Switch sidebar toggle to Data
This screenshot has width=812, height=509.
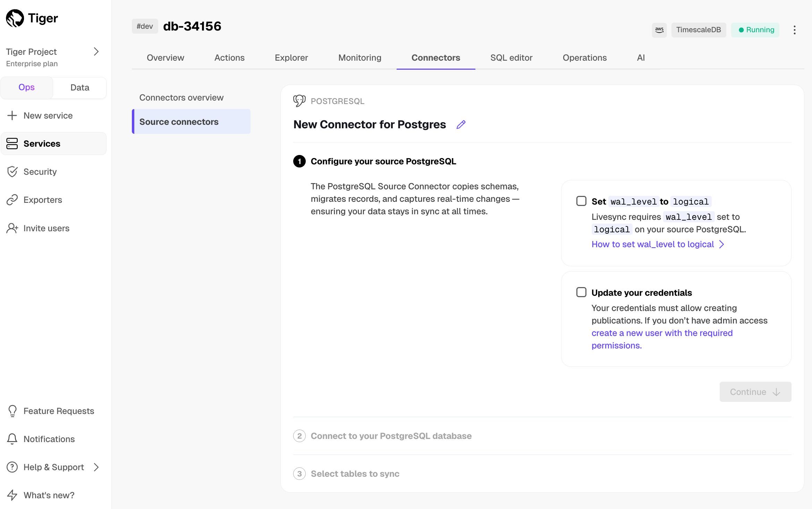tap(79, 87)
